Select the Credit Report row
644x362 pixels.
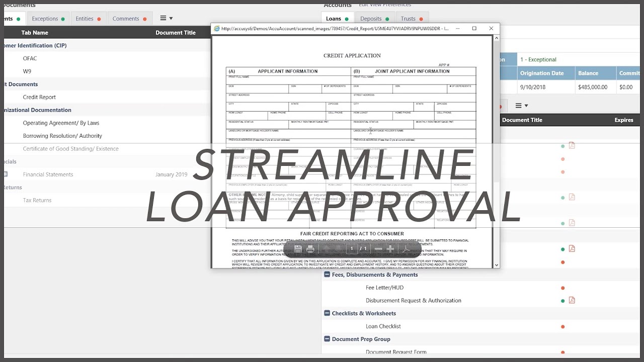pos(39,97)
